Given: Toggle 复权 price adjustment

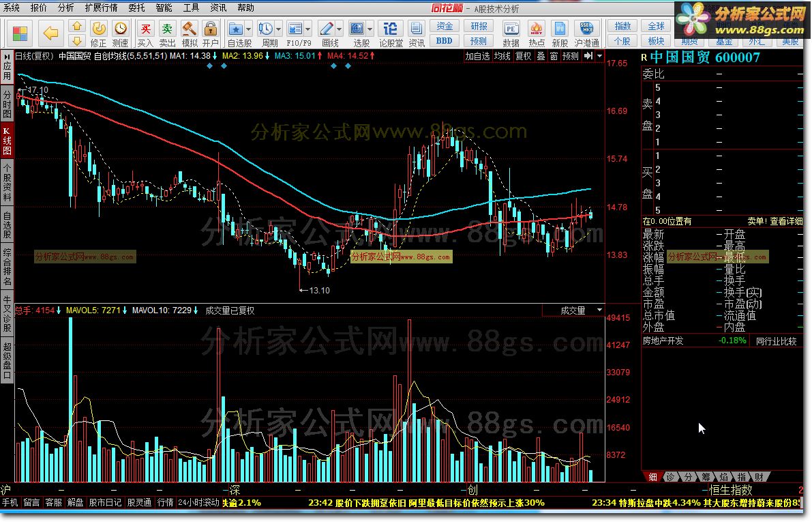Looking at the screenshot, I should (x=523, y=56).
